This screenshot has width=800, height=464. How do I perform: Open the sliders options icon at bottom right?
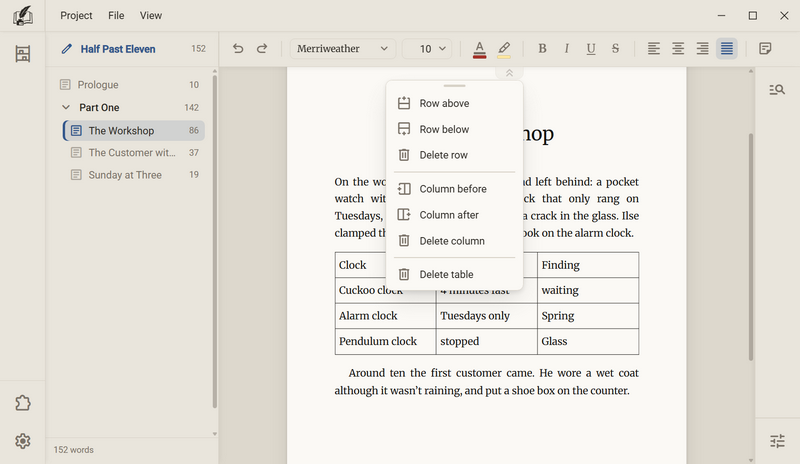pyautogui.click(x=777, y=441)
